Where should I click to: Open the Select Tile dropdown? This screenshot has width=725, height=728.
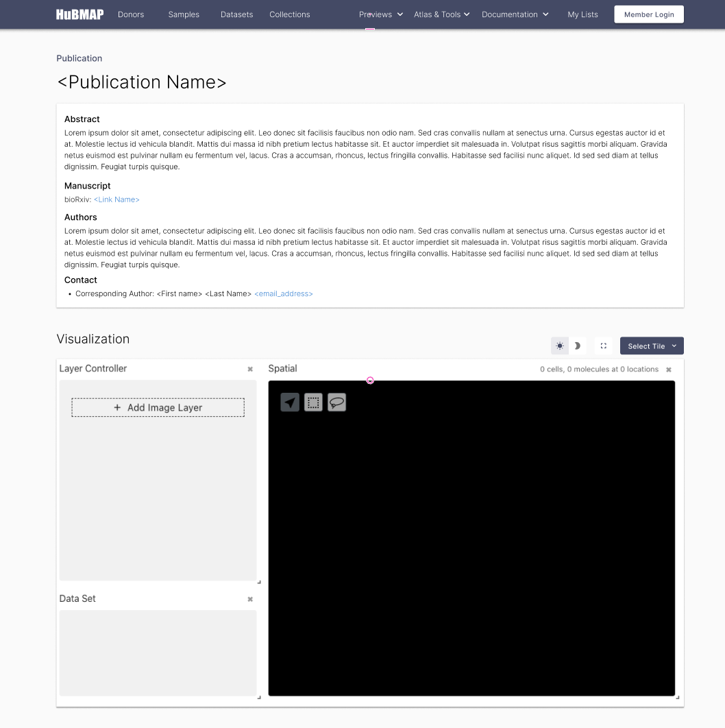click(x=651, y=345)
